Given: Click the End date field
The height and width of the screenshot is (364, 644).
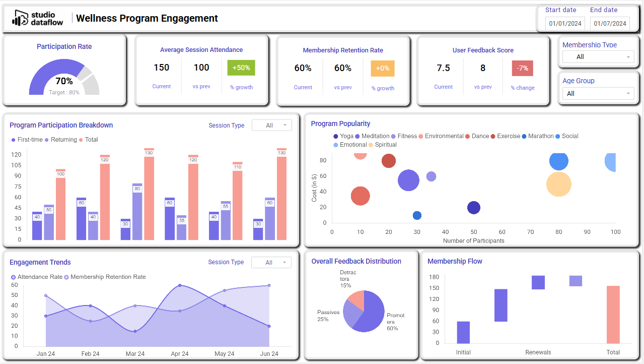Looking at the screenshot, I should coord(610,24).
